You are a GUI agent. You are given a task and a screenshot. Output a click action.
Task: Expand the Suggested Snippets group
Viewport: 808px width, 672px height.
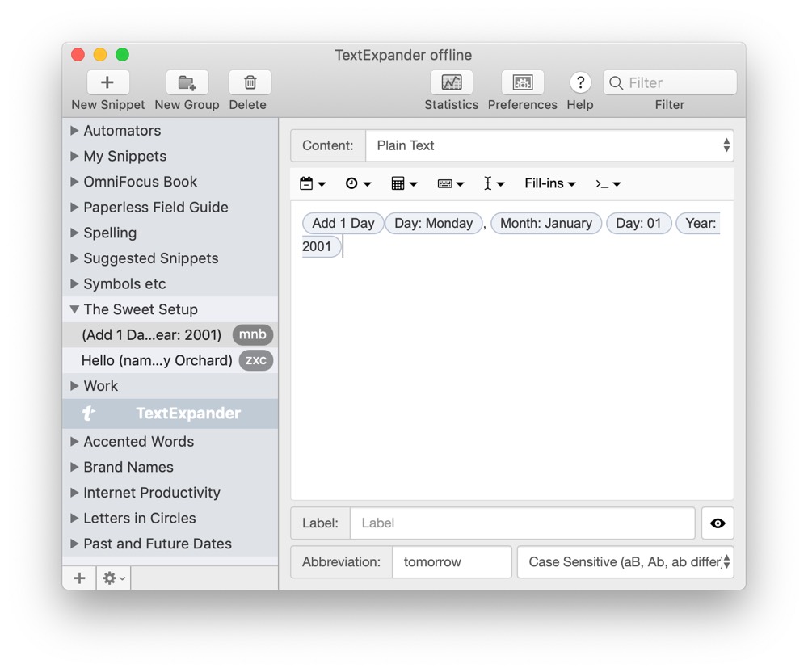click(74, 258)
